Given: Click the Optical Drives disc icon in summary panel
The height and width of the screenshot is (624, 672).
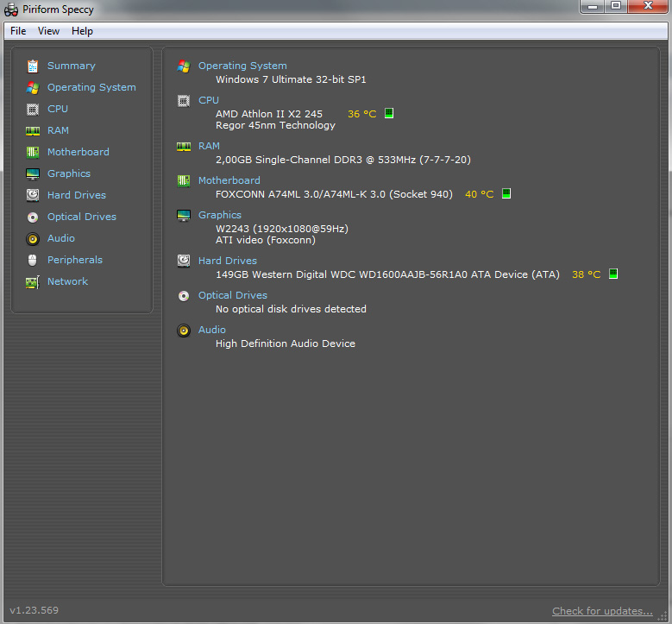Looking at the screenshot, I should 184,296.
